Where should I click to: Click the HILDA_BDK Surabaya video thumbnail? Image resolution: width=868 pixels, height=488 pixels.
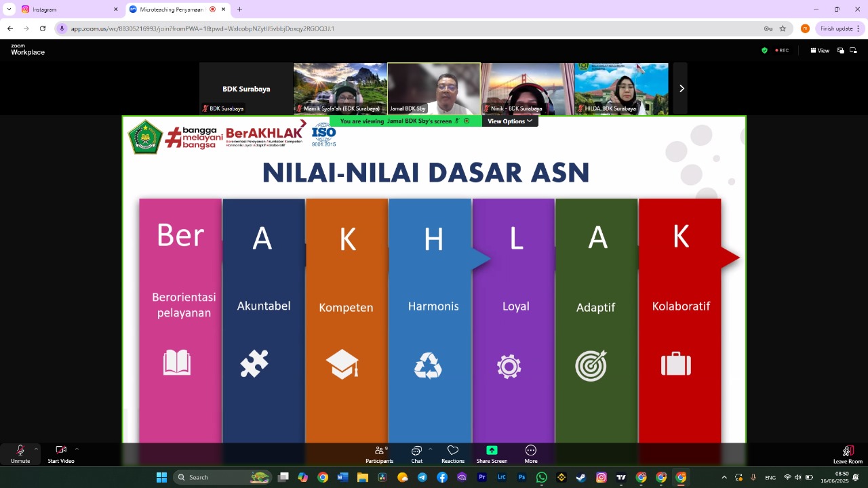(x=621, y=88)
